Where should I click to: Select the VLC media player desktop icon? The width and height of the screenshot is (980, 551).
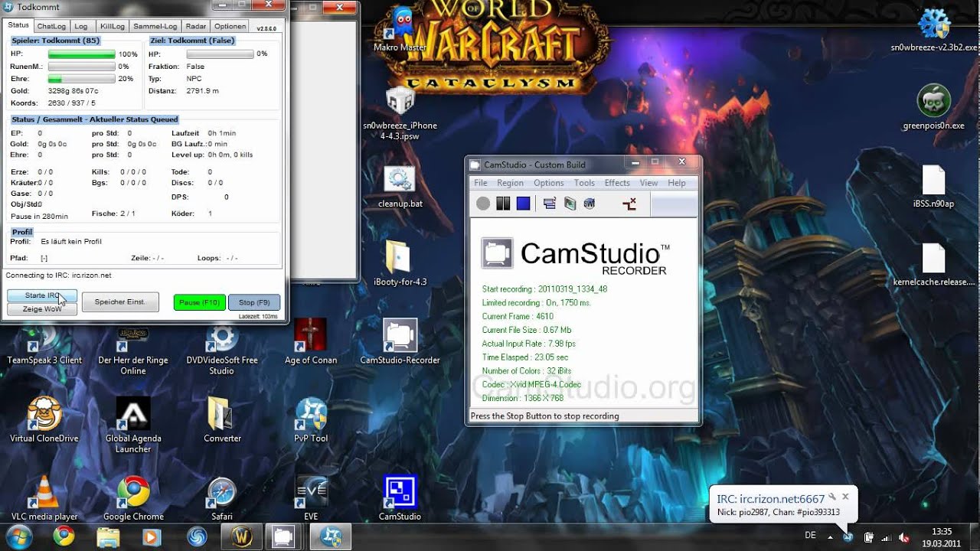44,499
